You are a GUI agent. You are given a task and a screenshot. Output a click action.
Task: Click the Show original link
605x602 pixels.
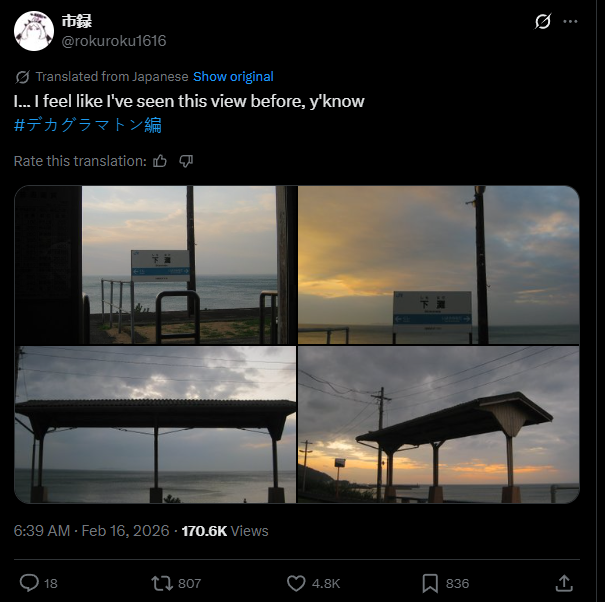click(233, 77)
